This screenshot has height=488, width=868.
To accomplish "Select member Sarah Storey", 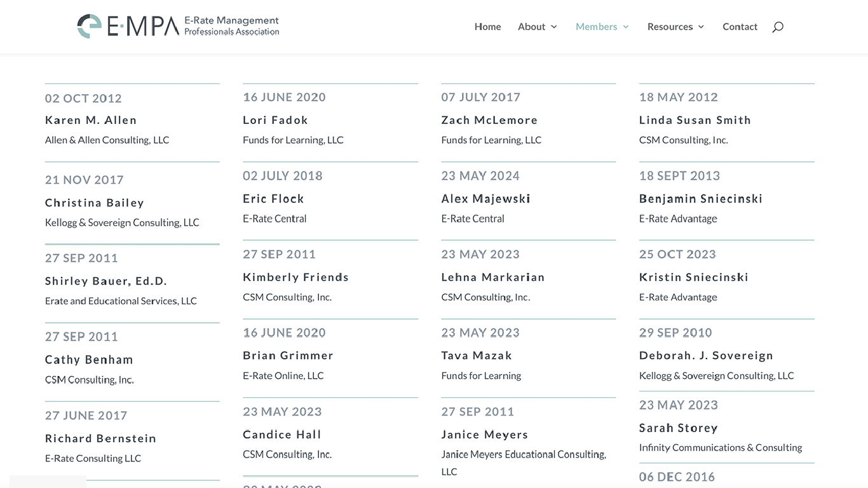I will [x=679, y=428].
